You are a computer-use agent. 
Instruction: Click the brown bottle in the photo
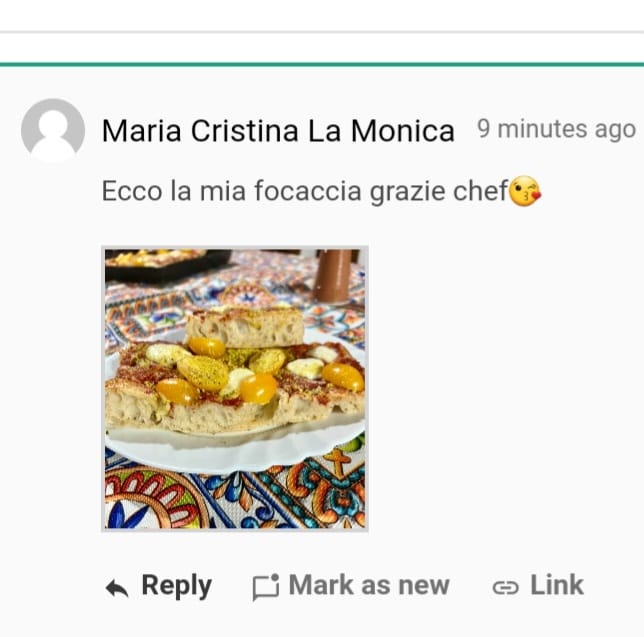333,275
